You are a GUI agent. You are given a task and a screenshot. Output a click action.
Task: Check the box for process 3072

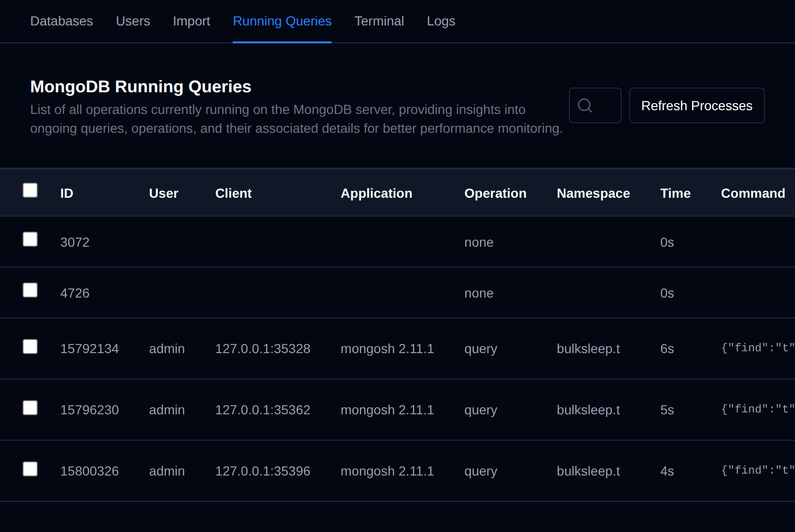(x=30, y=239)
